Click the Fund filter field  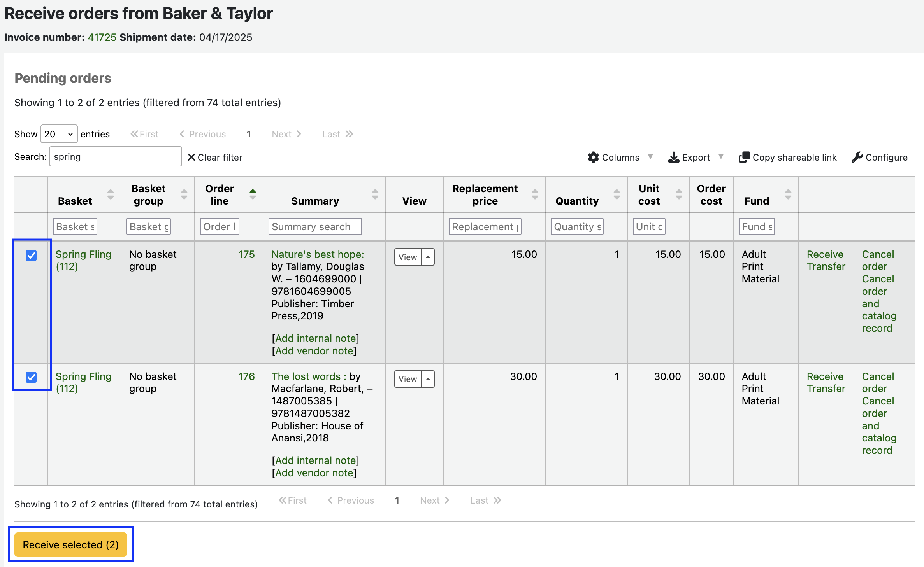pyautogui.click(x=757, y=226)
